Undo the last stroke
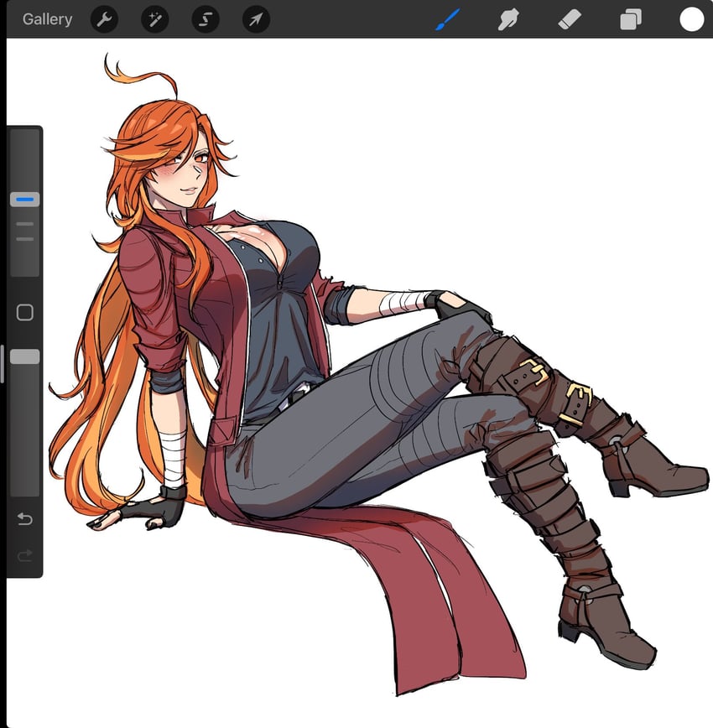The image size is (713, 728). coord(24,518)
